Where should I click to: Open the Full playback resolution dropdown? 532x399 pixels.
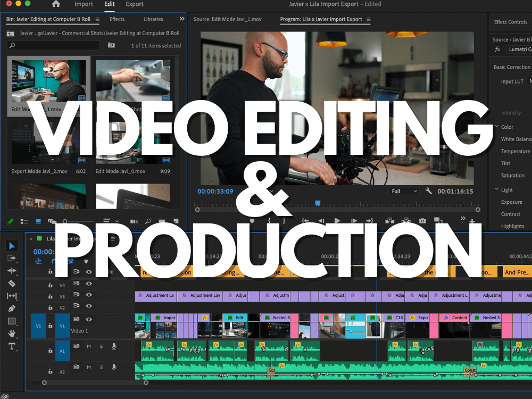404,191
